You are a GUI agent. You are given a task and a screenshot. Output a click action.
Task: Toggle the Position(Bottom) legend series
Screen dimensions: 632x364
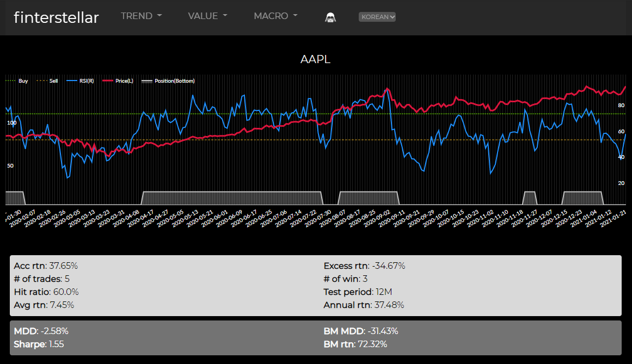click(168, 81)
